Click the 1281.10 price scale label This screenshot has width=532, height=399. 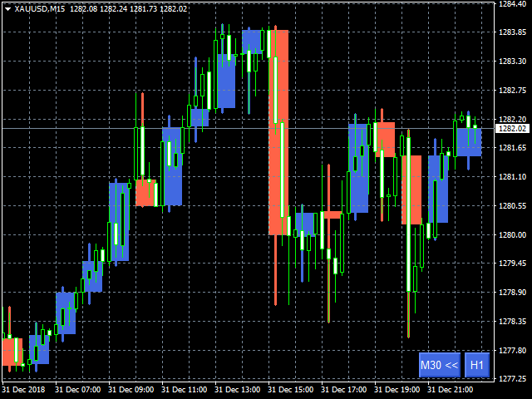click(x=512, y=176)
